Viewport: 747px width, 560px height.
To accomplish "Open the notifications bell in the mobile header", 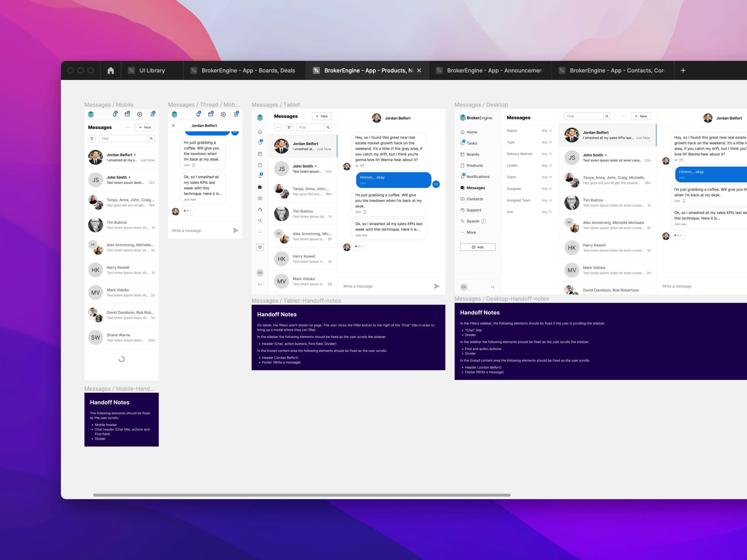I will (115, 114).
